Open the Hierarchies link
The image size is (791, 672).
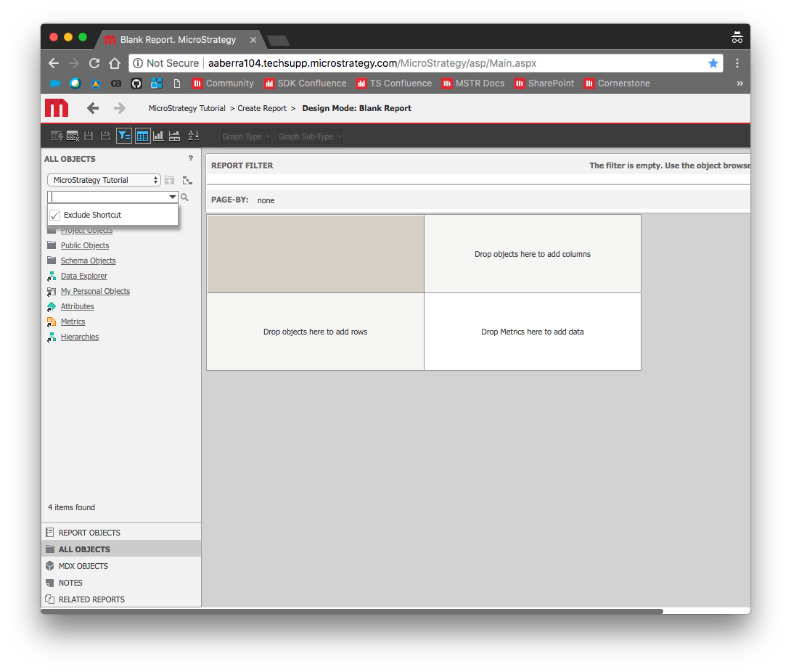pyautogui.click(x=80, y=337)
